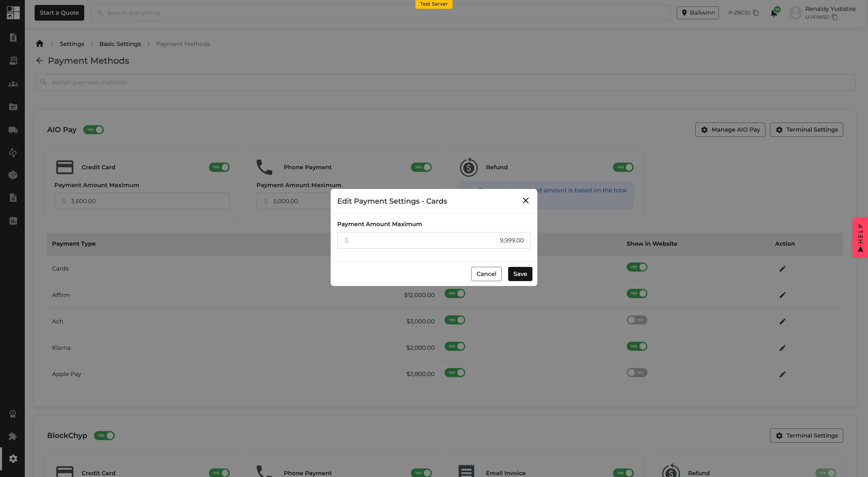This screenshot has height=477, width=868.
Task: Open settings gear in left sidebar
Action: tap(13, 458)
